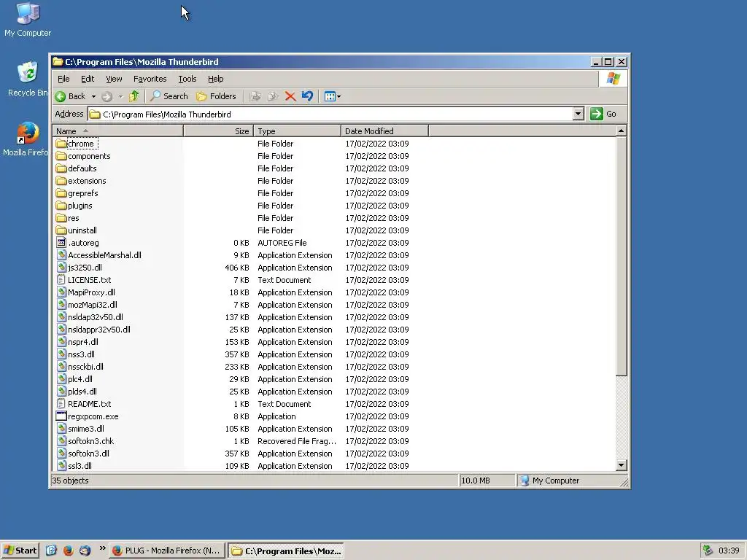
Task: Click the file list scroll up arrow
Action: (622, 131)
